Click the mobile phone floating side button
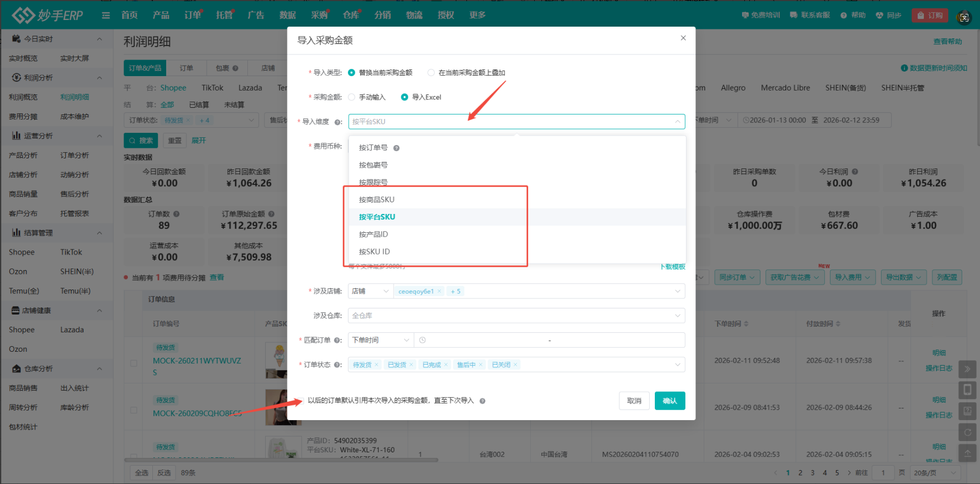 (x=967, y=390)
